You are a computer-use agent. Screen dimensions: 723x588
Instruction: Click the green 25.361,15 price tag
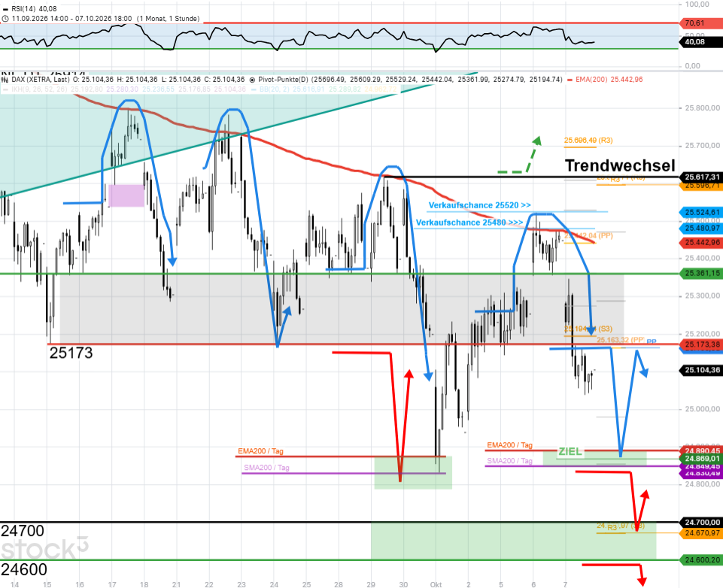click(702, 273)
